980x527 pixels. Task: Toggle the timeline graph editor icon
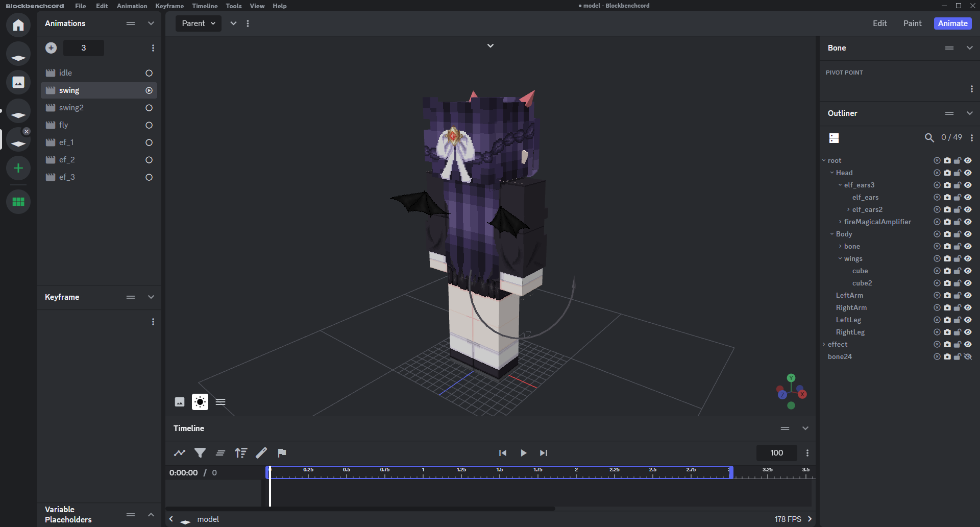point(180,453)
